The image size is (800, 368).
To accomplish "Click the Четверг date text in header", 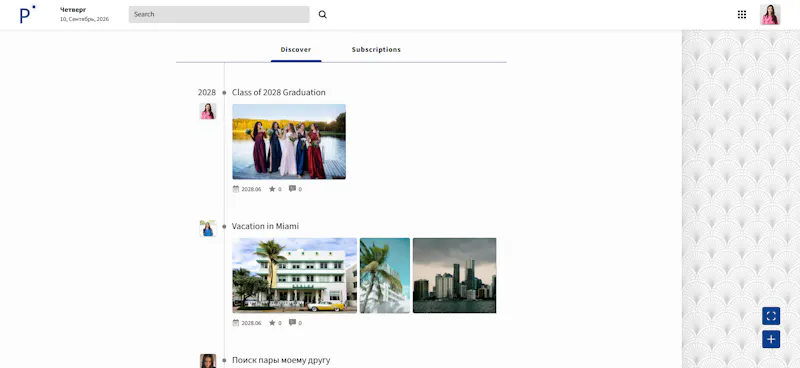I will click(x=73, y=10).
